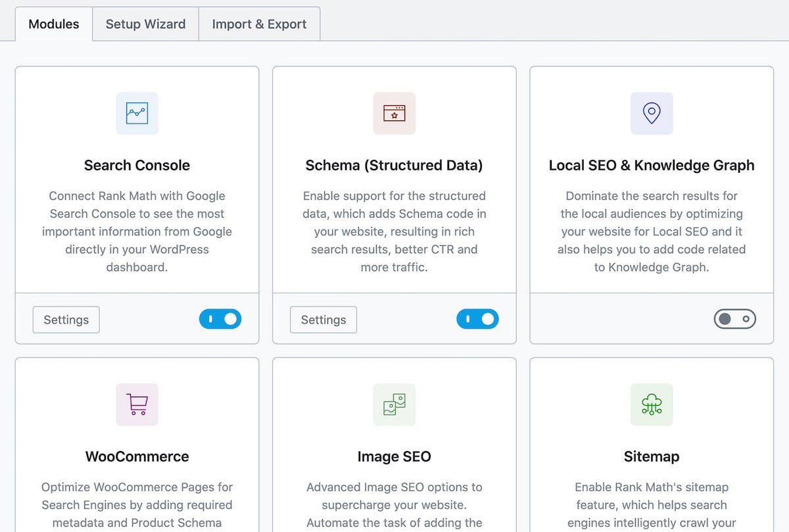Click the Schema (Structured Data) heading
789x532 pixels.
[x=394, y=165]
